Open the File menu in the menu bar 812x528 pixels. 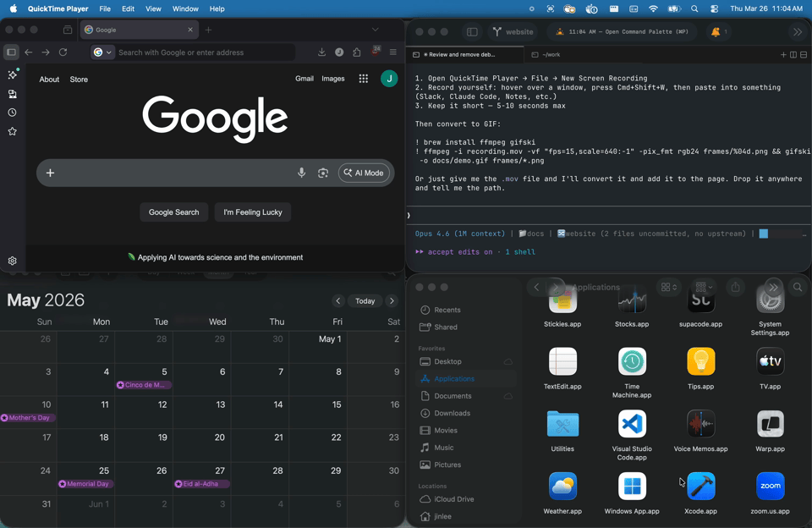point(105,8)
